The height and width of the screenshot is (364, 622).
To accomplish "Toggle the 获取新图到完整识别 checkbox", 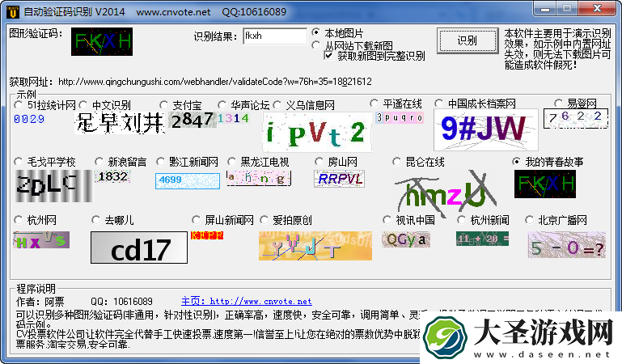I will [x=328, y=56].
